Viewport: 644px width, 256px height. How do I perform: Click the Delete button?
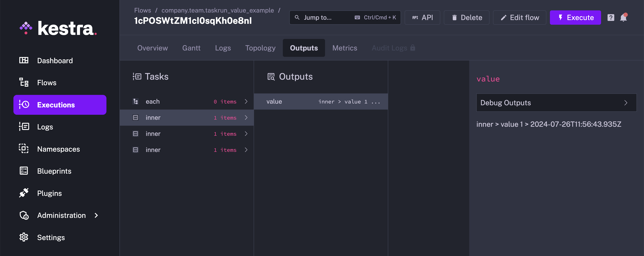pos(467,18)
